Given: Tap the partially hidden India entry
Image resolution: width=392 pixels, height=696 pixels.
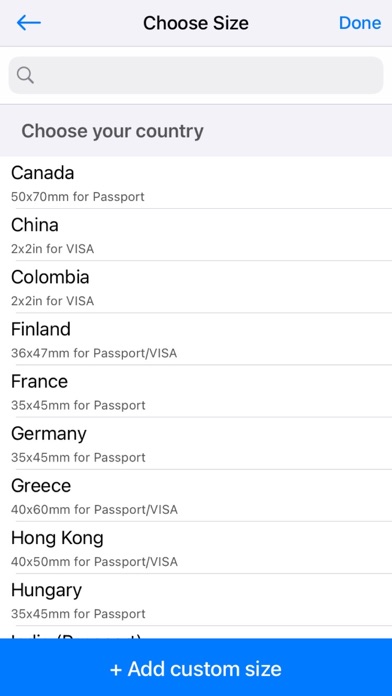Looking at the screenshot, I should point(196,633).
